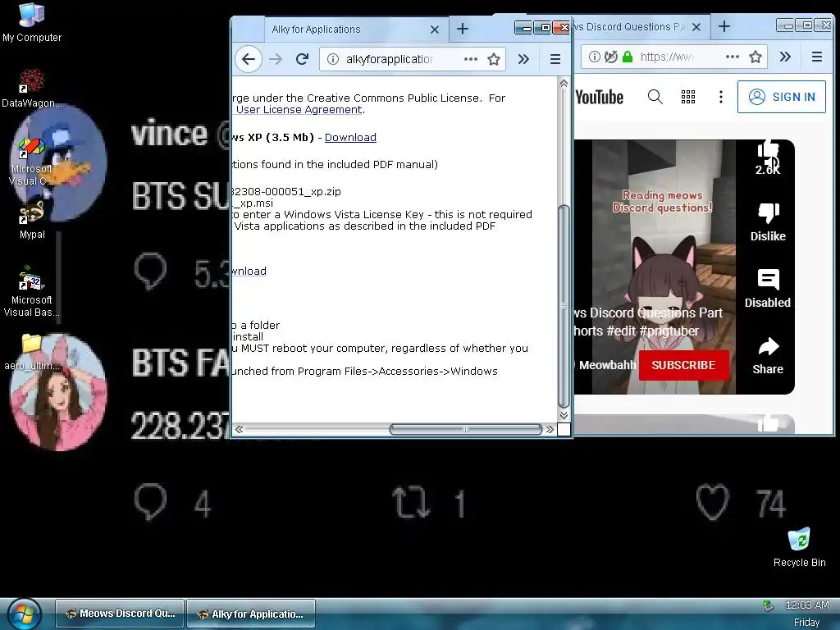Screen dimensions: 840x630
Task: Click the YouTube logo
Action: (599, 97)
